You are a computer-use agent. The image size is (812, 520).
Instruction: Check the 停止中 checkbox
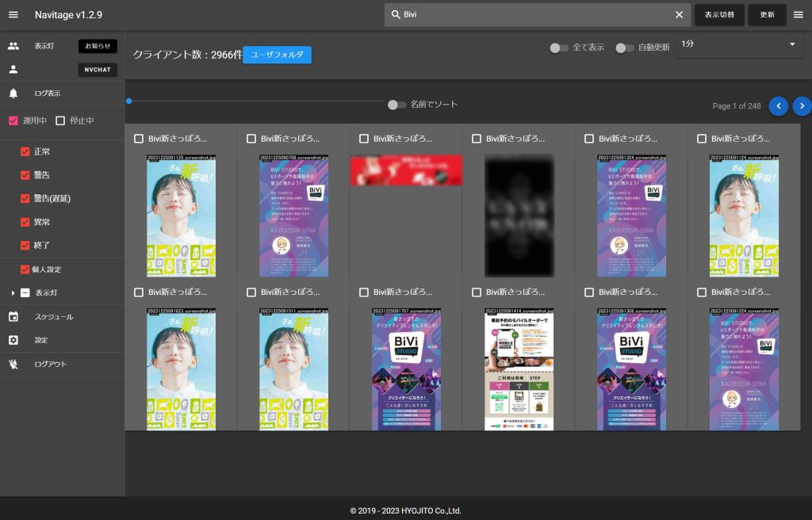60,120
